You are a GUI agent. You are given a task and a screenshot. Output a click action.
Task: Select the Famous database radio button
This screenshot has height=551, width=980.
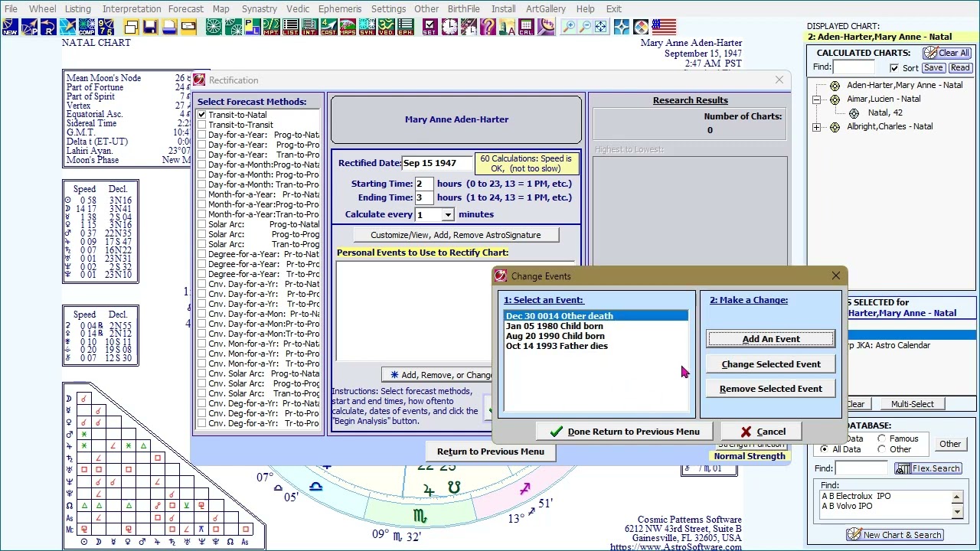coord(882,439)
